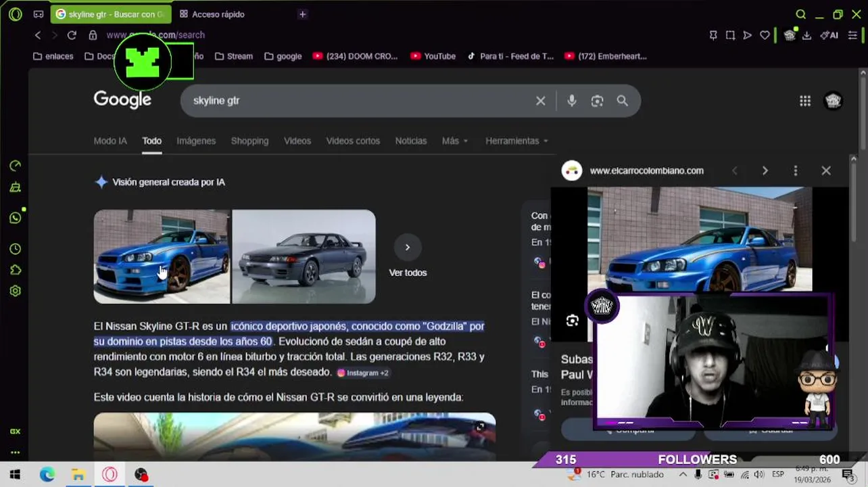Open Windows Start menu
The image size is (868, 487).
click(x=15, y=475)
